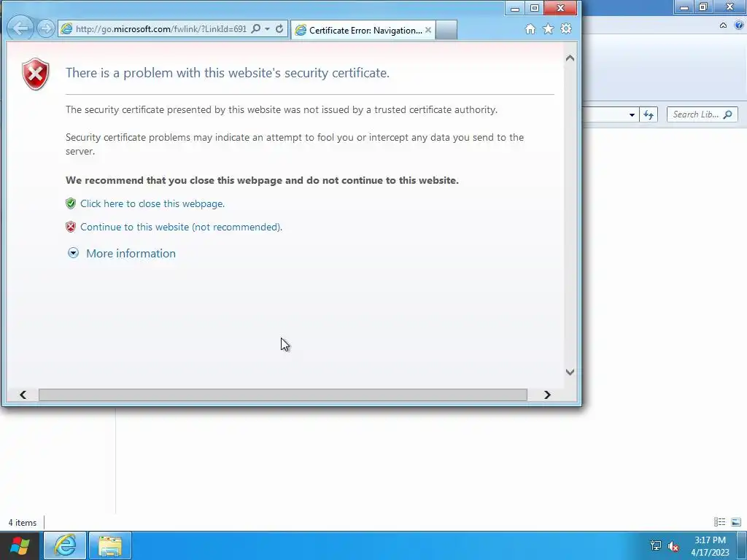Close the Certificate Error tab
The height and width of the screenshot is (560, 747).
[427, 30]
